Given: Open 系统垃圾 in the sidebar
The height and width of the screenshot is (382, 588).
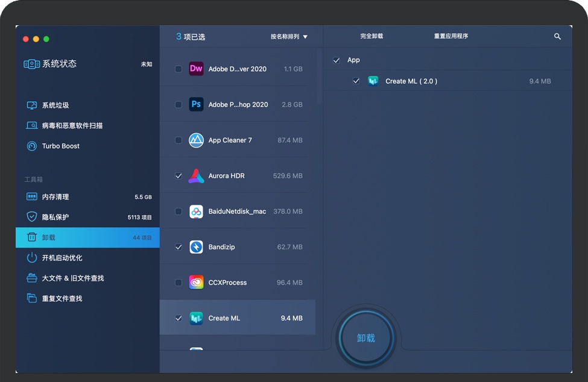Looking at the screenshot, I should (88, 105).
